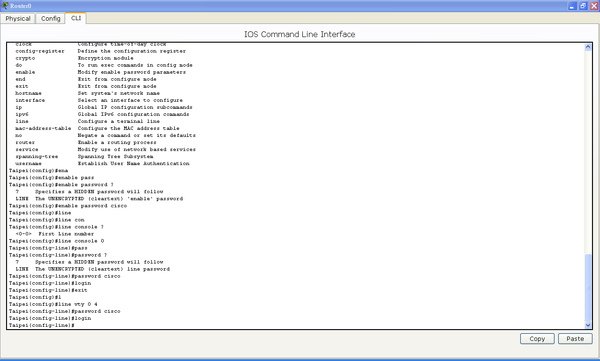Viewport: 600px width, 361px height.
Task: Click the 'hostname' help entry in the terminal
Action: coord(28,93)
